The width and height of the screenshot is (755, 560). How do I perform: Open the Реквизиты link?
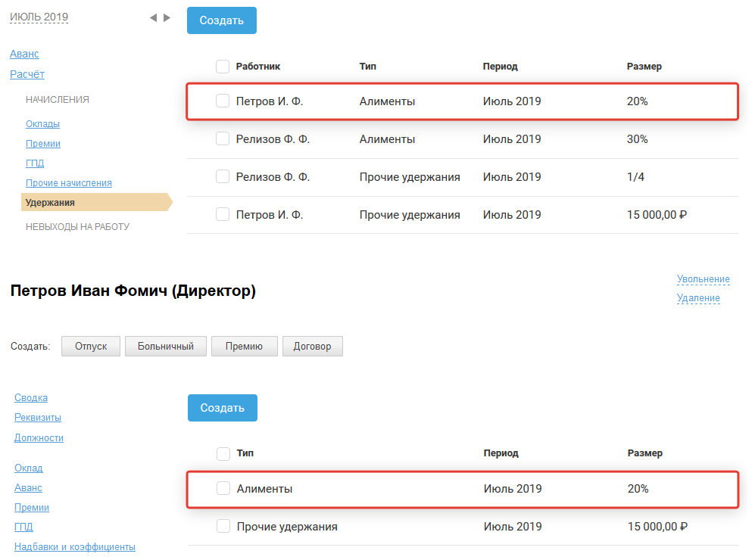pyautogui.click(x=38, y=418)
